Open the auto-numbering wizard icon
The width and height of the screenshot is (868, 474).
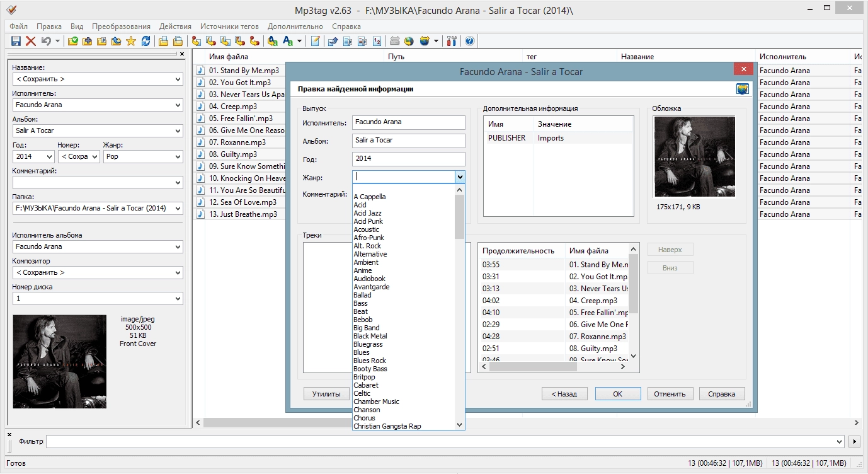[x=377, y=41]
